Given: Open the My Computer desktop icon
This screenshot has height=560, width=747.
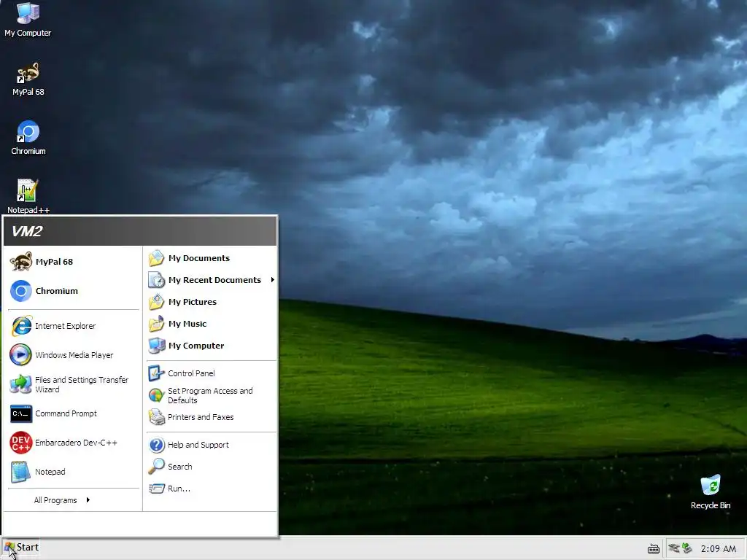Looking at the screenshot, I should (x=28, y=20).
